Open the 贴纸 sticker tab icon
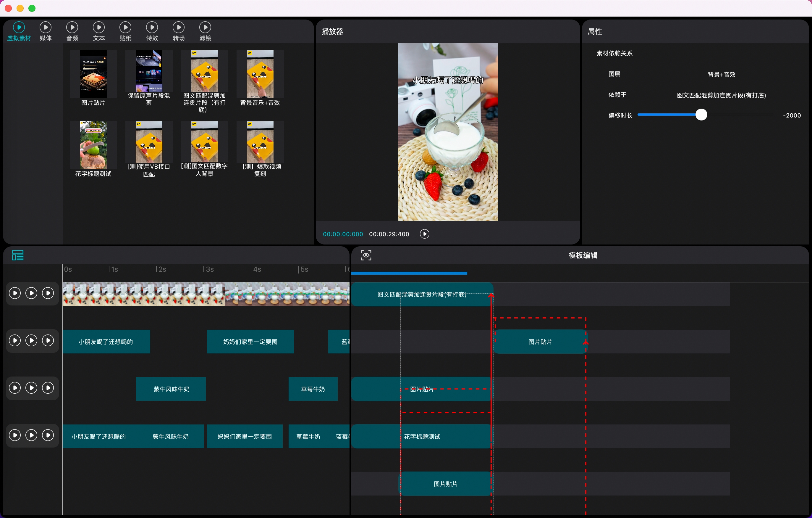This screenshot has width=812, height=518. click(125, 27)
